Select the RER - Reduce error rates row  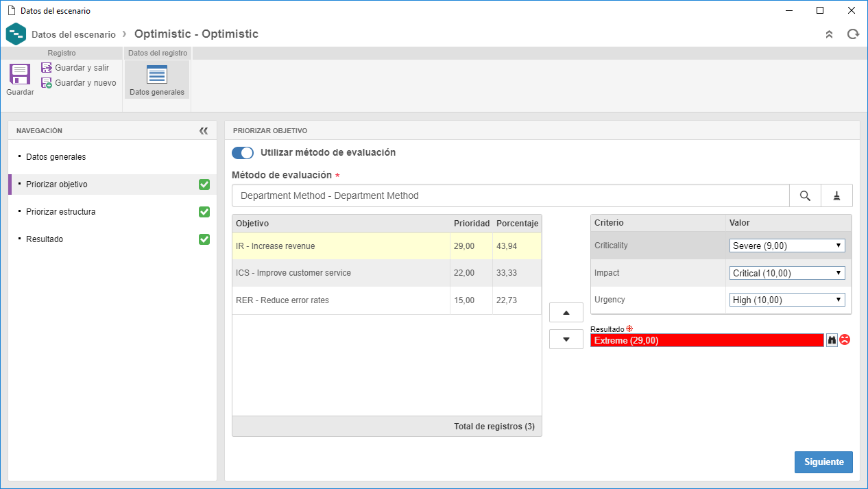tap(387, 300)
